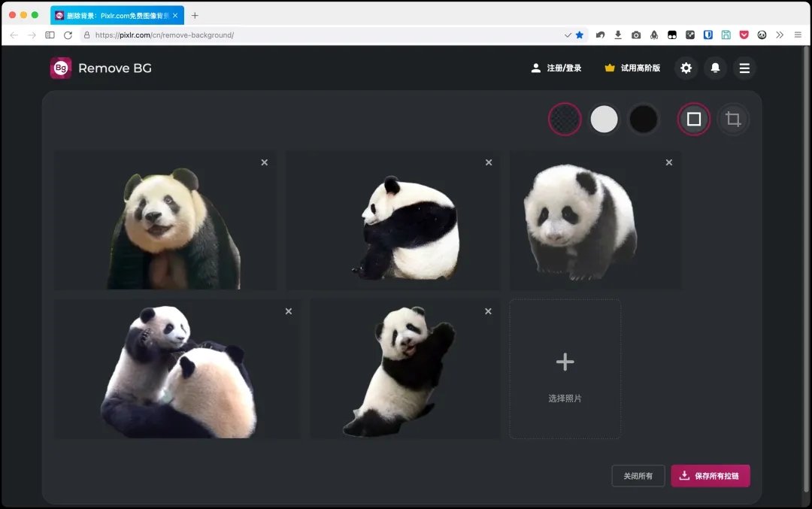Open the 注册/登录 sign-in link
Image resolution: width=812 pixels, height=509 pixels.
556,68
